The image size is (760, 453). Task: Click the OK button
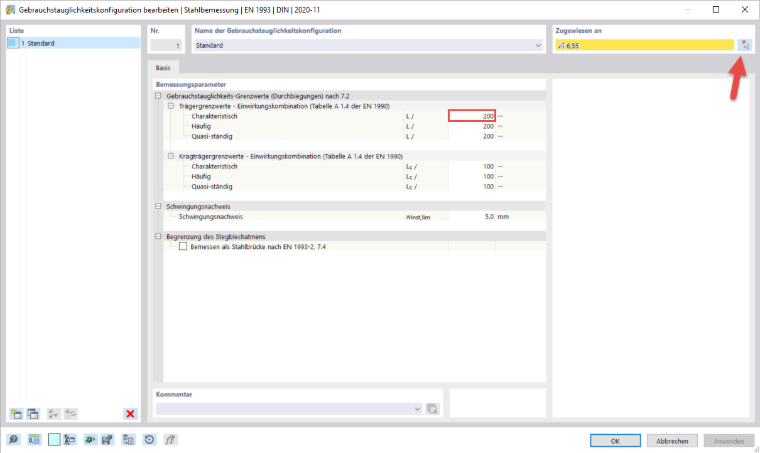(615, 441)
